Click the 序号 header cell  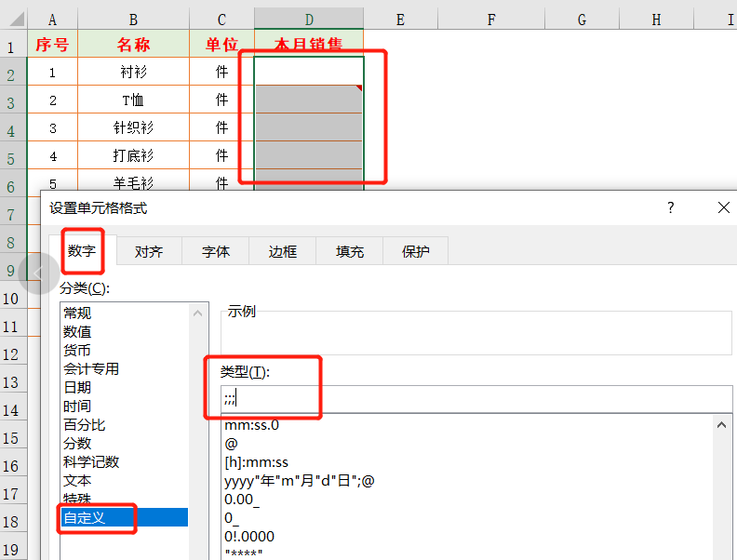[x=53, y=44]
